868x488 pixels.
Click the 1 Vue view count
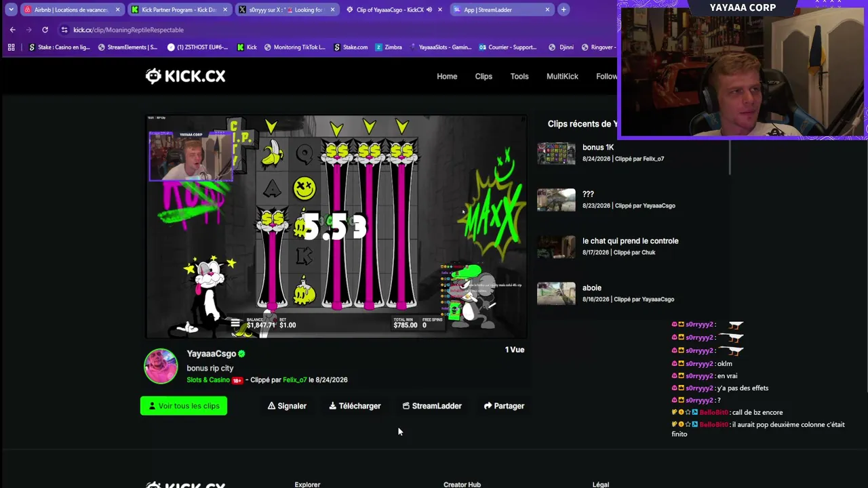tap(515, 350)
